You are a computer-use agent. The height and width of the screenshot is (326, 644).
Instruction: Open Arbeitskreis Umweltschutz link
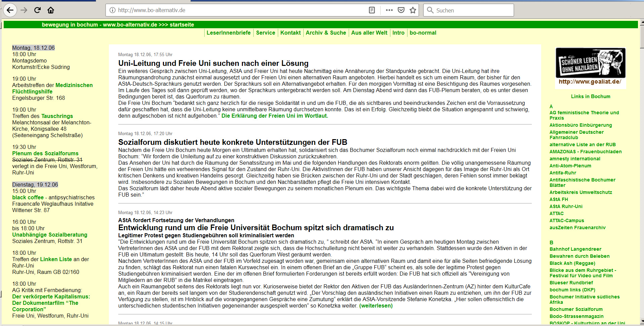[x=581, y=192]
